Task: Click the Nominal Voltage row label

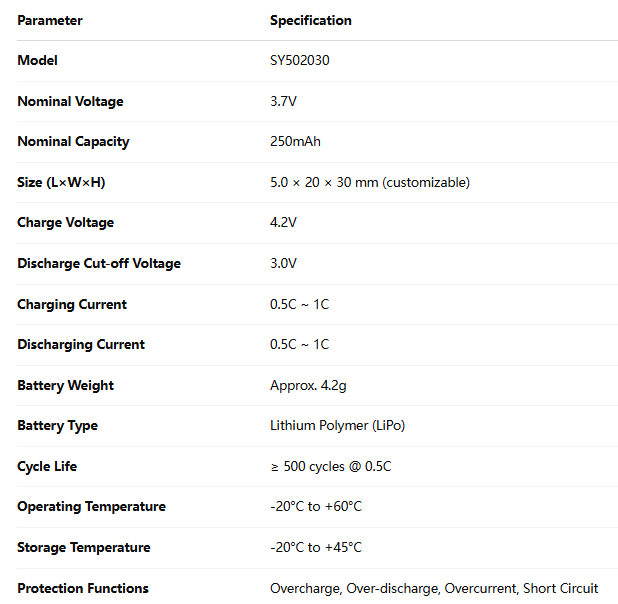Action: (x=70, y=101)
